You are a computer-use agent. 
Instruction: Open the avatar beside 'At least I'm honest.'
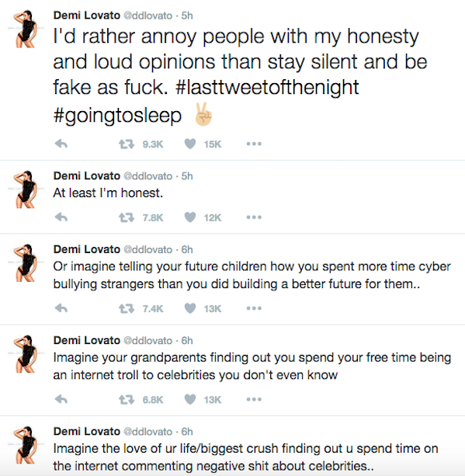[26, 189]
